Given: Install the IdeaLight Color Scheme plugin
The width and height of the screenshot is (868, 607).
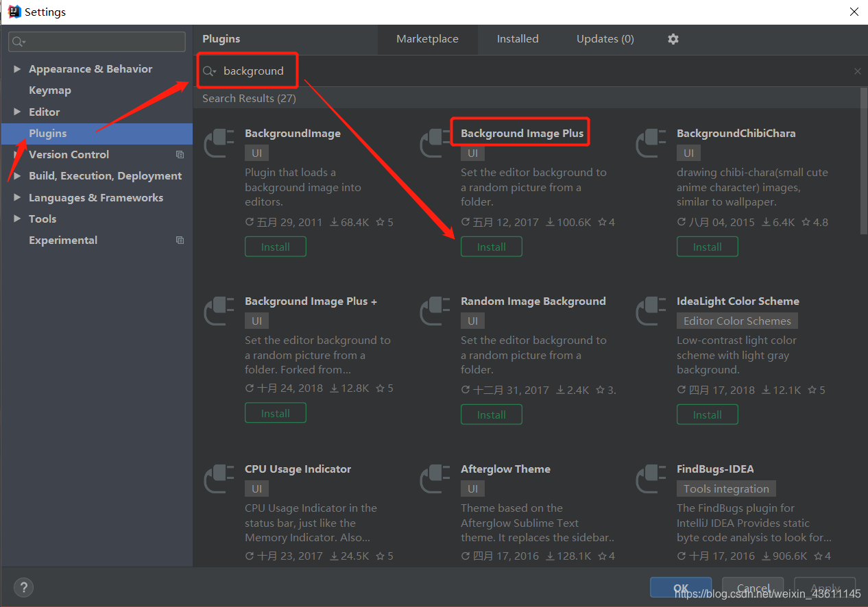Looking at the screenshot, I should coord(708,414).
